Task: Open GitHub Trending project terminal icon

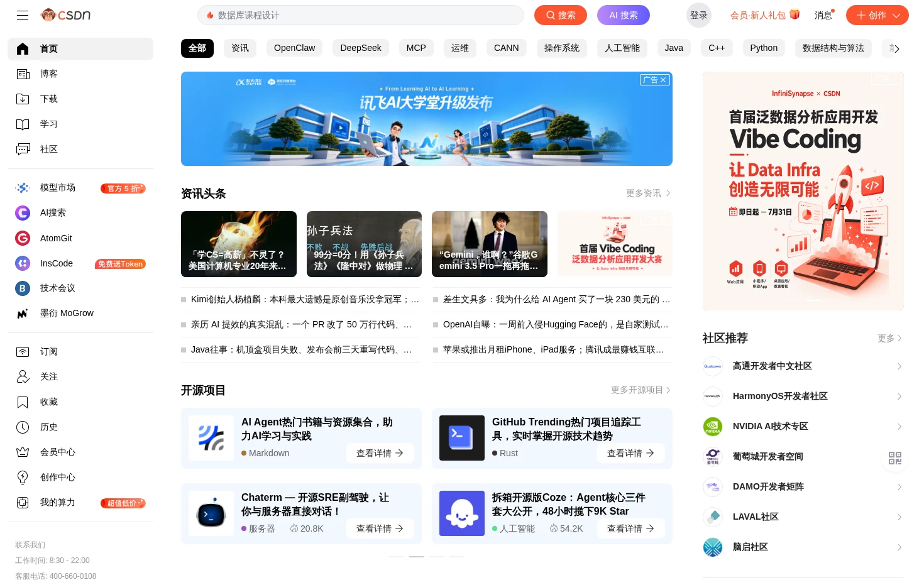Action: point(462,438)
